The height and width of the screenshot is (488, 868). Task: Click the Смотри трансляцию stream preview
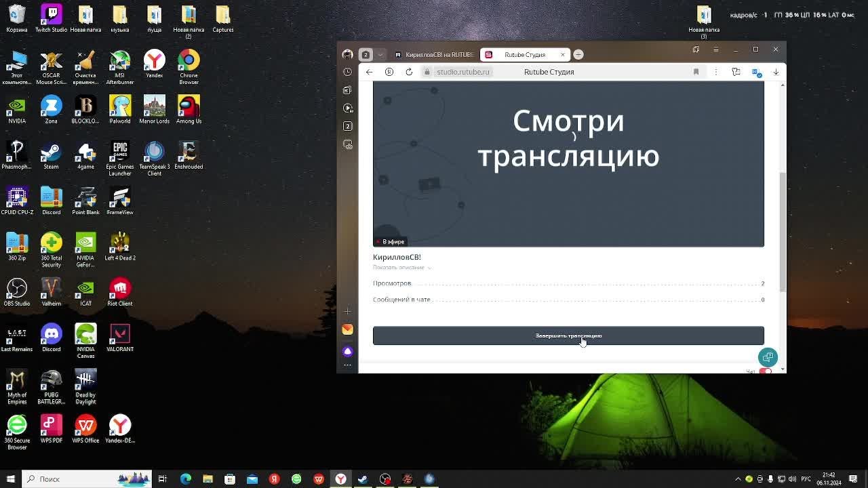[x=568, y=163]
